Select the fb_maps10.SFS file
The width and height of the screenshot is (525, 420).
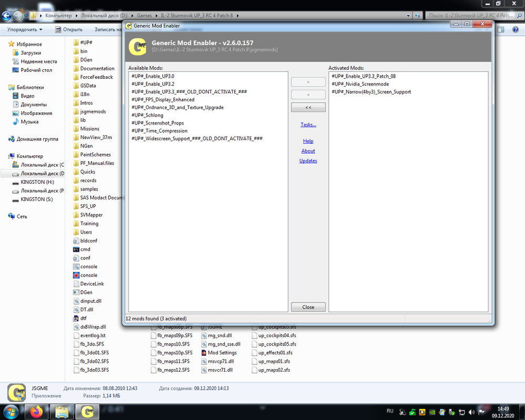pos(170,344)
